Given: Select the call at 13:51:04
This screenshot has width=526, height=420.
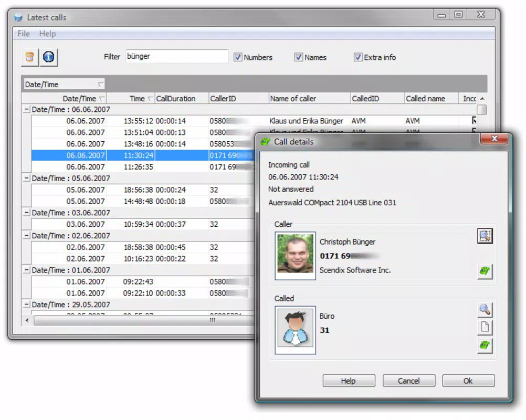Looking at the screenshot, I should point(143,132).
